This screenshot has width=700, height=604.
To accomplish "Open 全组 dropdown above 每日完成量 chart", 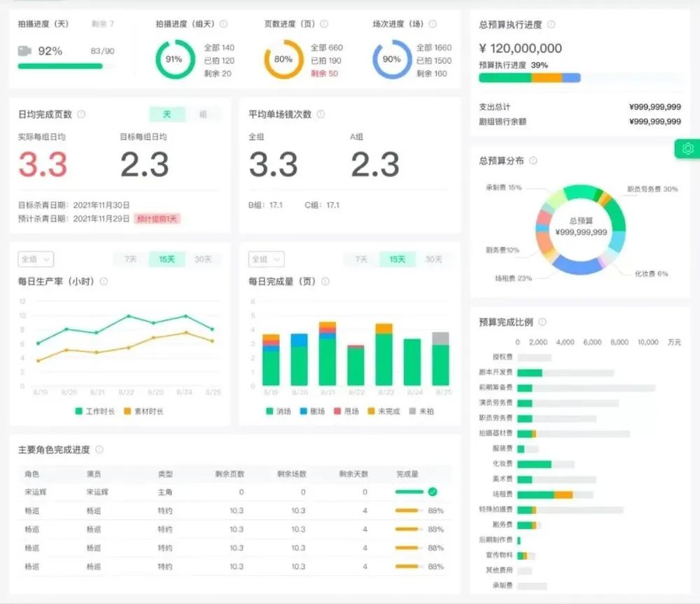I will click(266, 259).
